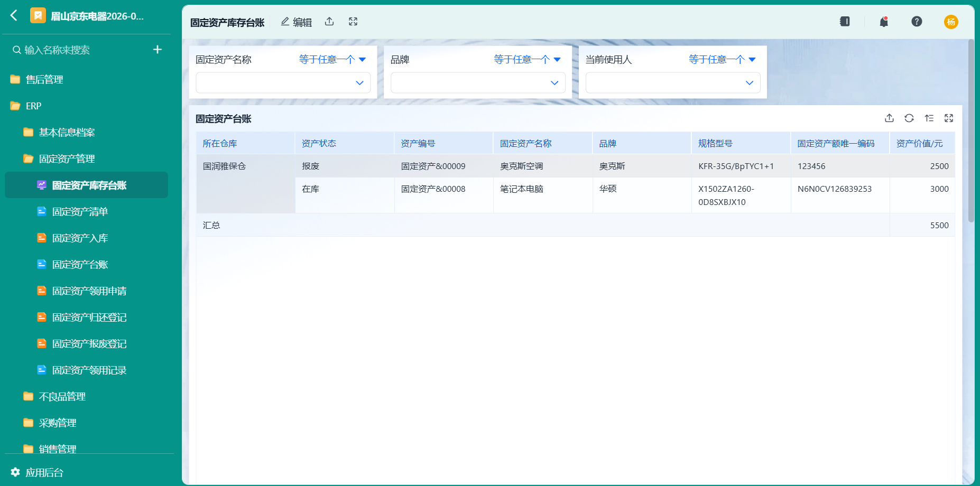The height and width of the screenshot is (486, 980).
Task: Click the 固定资产台账 blue icon in sidebar
Action: [42, 264]
